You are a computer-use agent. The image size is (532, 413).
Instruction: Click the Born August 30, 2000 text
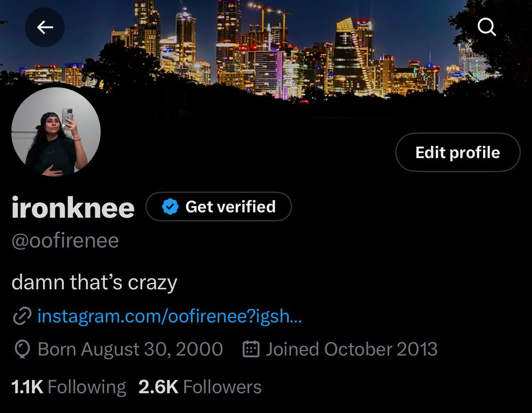pyautogui.click(x=130, y=349)
